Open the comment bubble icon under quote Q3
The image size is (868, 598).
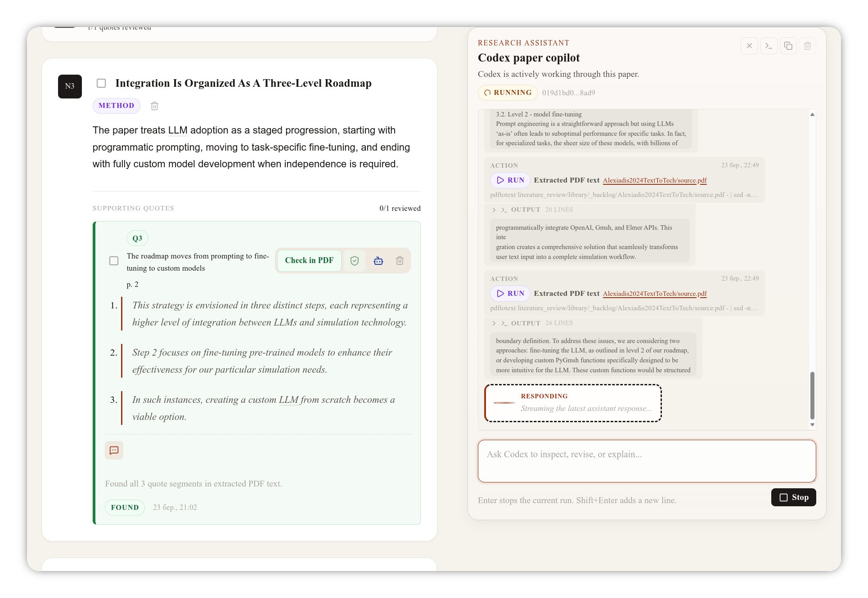[x=114, y=450]
